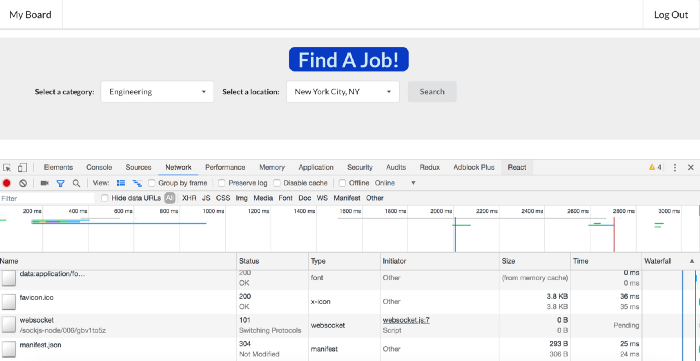Click websocket request file icon

pyautogui.click(x=8, y=325)
